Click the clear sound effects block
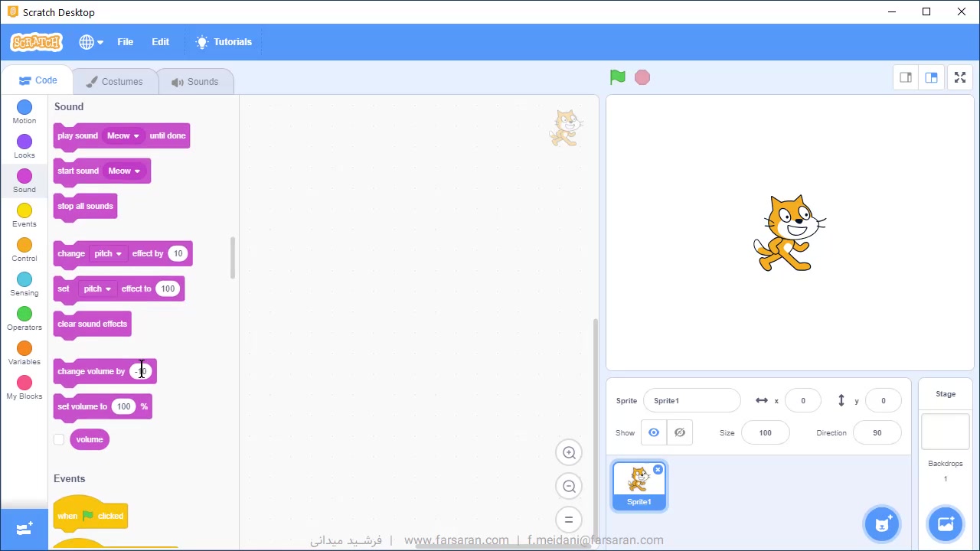Screen dimensions: 980x551 [92, 324]
